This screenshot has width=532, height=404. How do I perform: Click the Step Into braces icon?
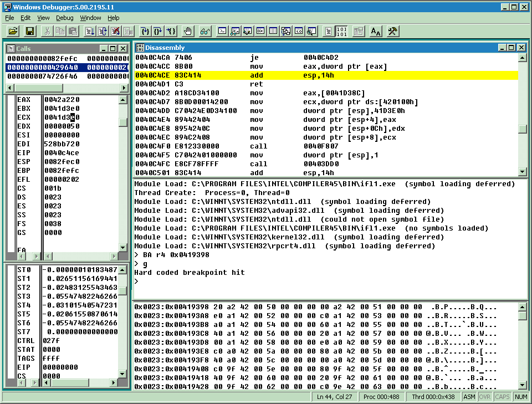click(x=145, y=32)
